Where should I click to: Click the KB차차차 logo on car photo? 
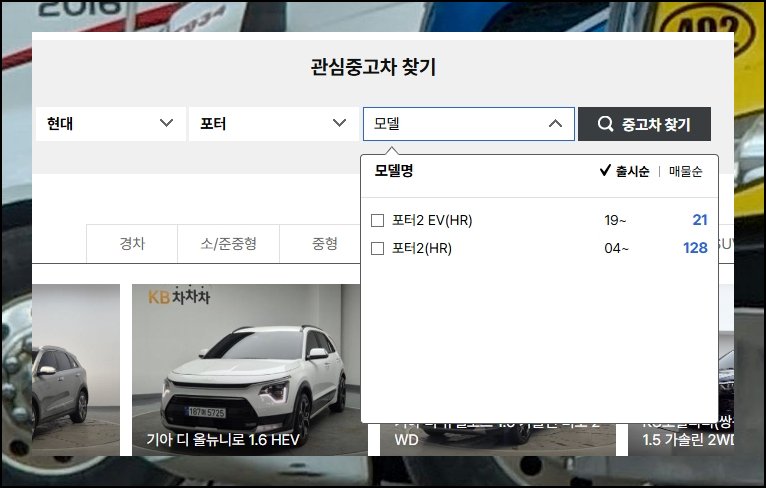coord(179,297)
